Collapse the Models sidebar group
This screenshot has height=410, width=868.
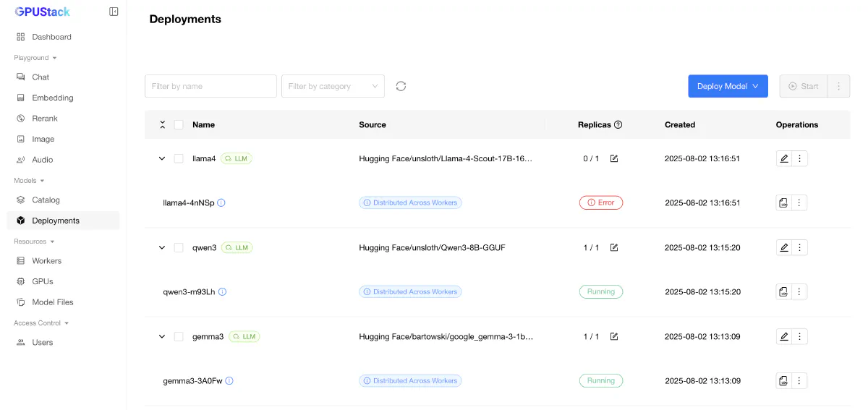tap(29, 181)
